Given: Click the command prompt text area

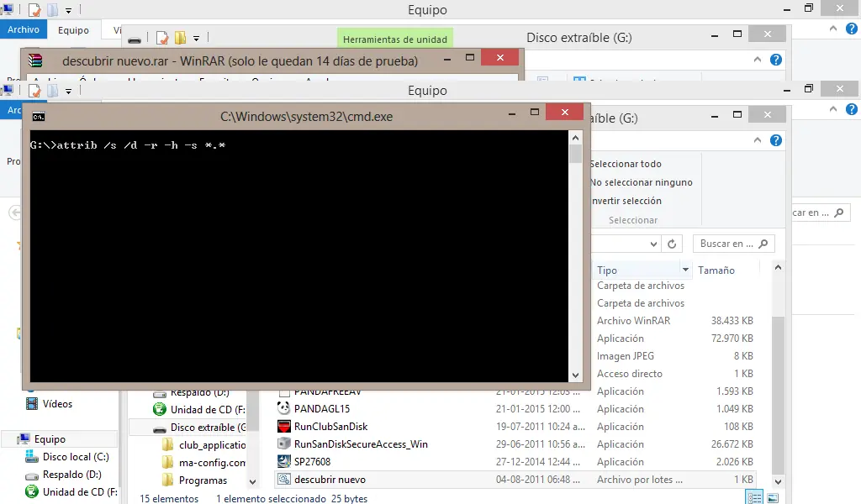Looking at the screenshot, I should 298,255.
